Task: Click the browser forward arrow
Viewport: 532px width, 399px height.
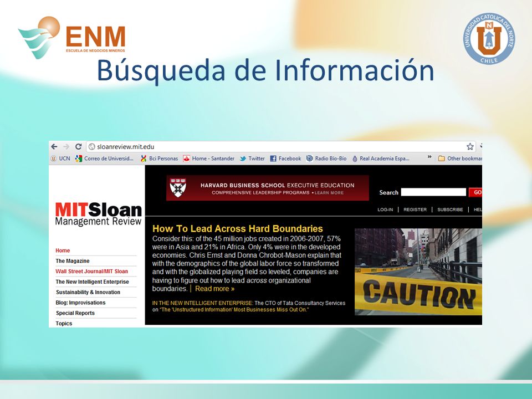Action: (x=66, y=146)
